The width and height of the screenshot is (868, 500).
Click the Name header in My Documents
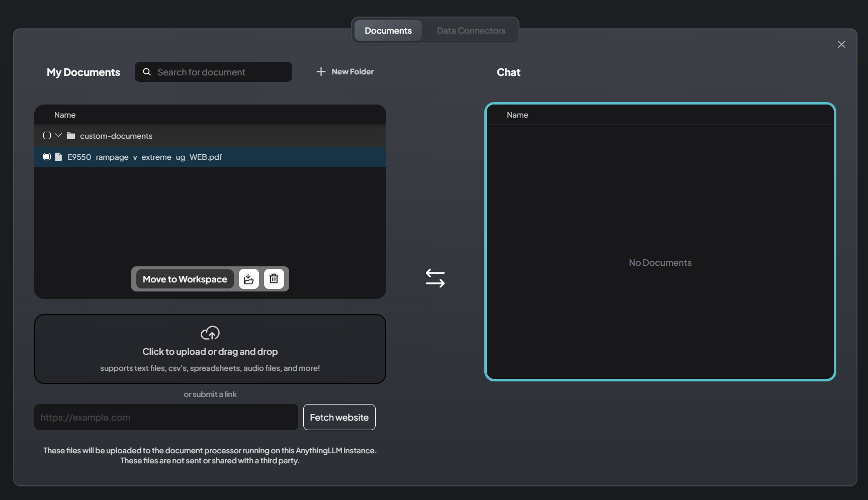click(65, 115)
